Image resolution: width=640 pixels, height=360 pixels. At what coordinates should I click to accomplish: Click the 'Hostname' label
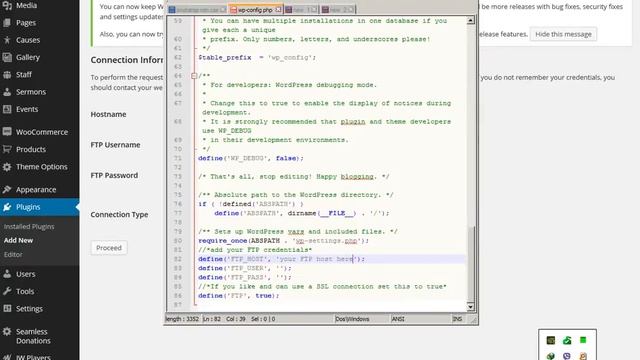(108, 114)
